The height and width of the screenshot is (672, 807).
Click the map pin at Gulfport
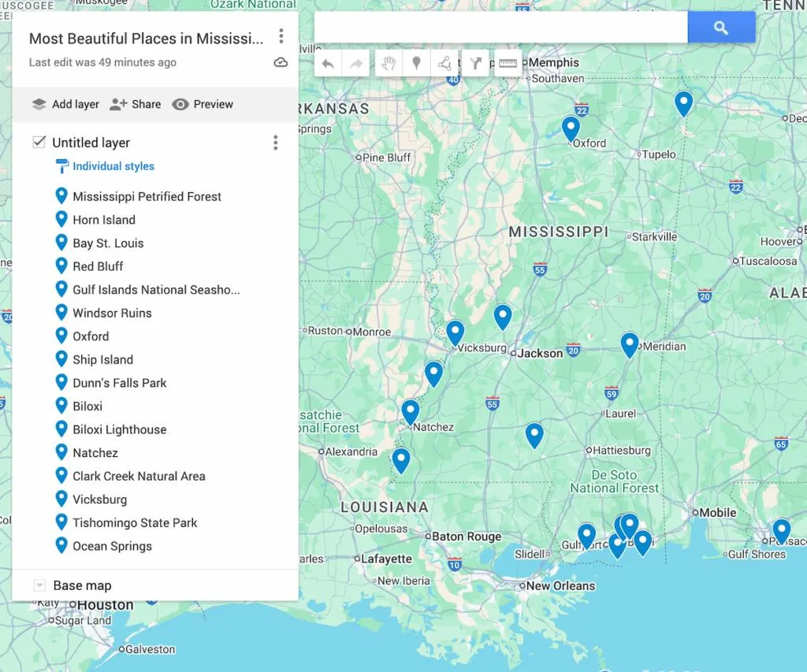(x=586, y=536)
